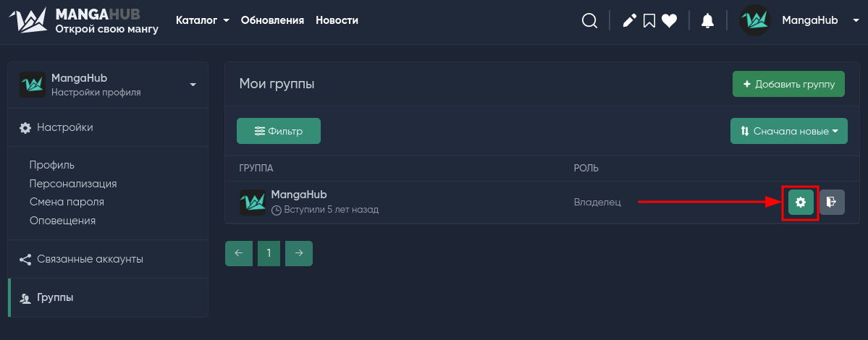
Task: Open the Обновления menu item
Action: (x=272, y=20)
